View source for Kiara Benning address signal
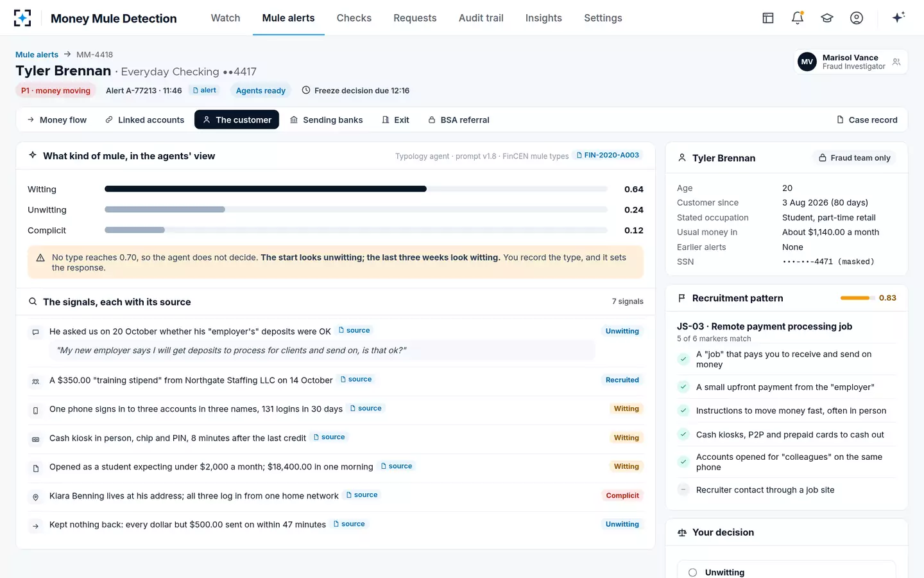 362,495
